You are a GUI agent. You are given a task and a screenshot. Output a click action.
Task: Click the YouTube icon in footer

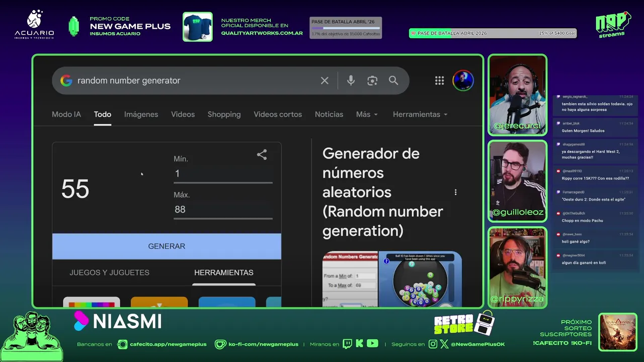click(372, 344)
